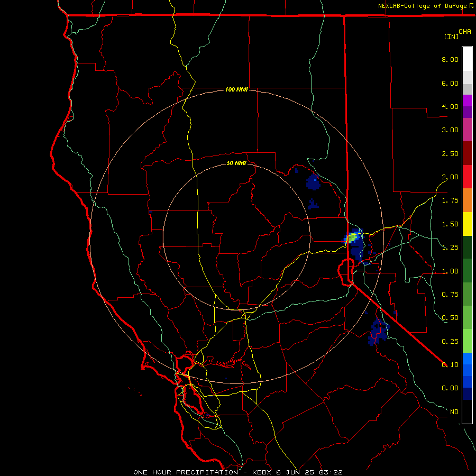Pick the dark red 2.50 legend swatch

point(467,153)
